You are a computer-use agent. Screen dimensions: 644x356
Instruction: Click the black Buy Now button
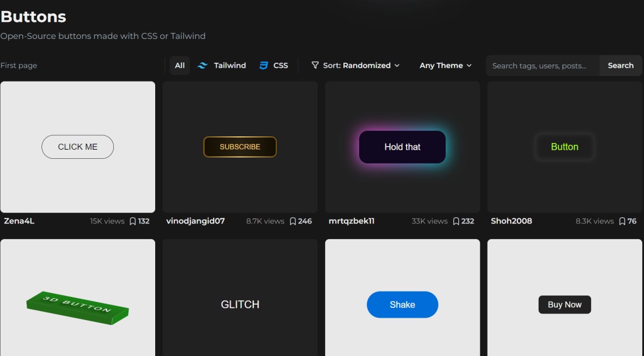(x=565, y=305)
